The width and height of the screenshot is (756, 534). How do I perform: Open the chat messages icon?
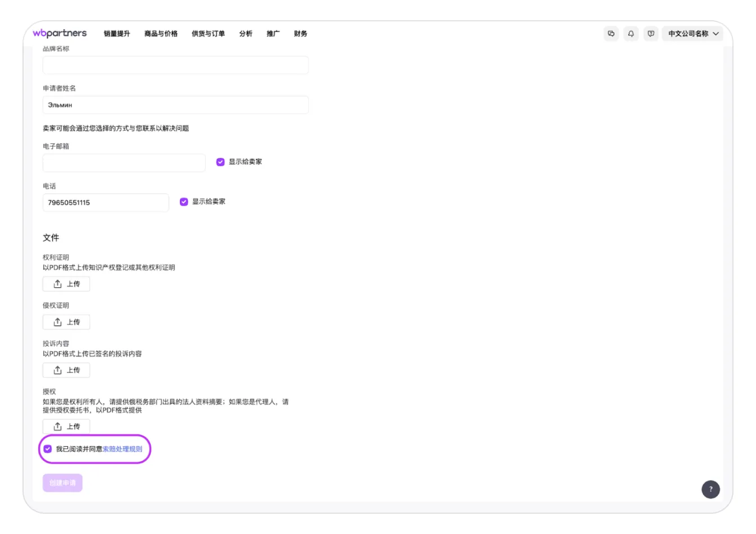pyautogui.click(x=611, y=34)
